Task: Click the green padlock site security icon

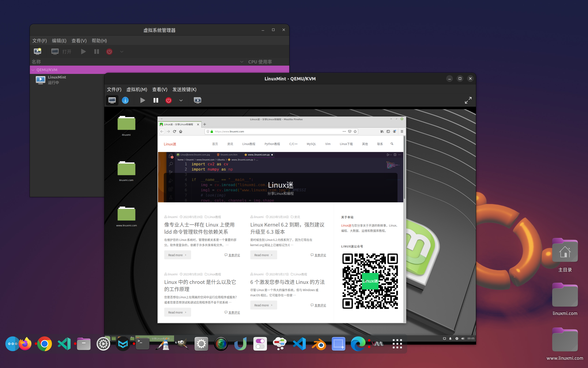Action: [x=212, y=131]
